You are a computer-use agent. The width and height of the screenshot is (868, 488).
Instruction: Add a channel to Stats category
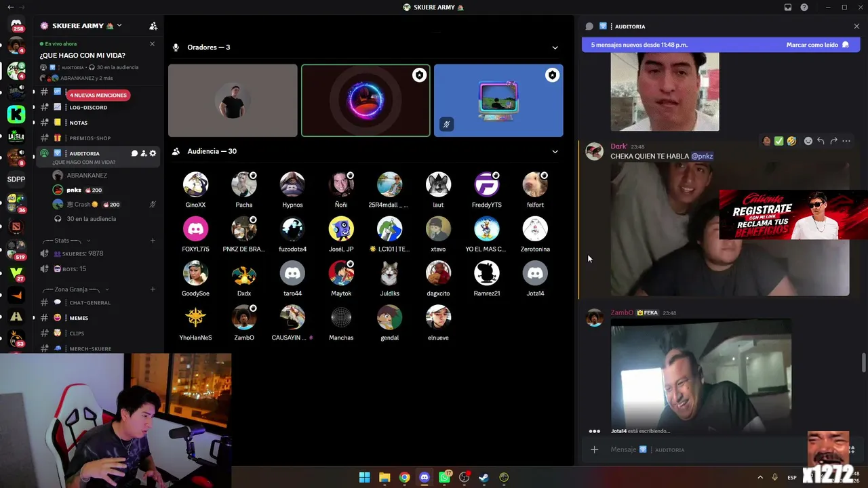(x=153, y=241)
